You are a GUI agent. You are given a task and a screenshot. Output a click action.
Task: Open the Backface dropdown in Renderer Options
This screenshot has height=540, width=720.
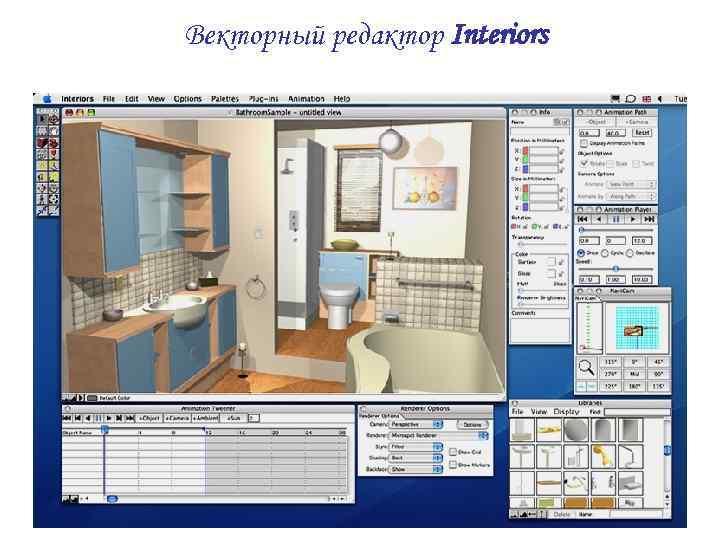pyautogui.click(x=416, y=469)
